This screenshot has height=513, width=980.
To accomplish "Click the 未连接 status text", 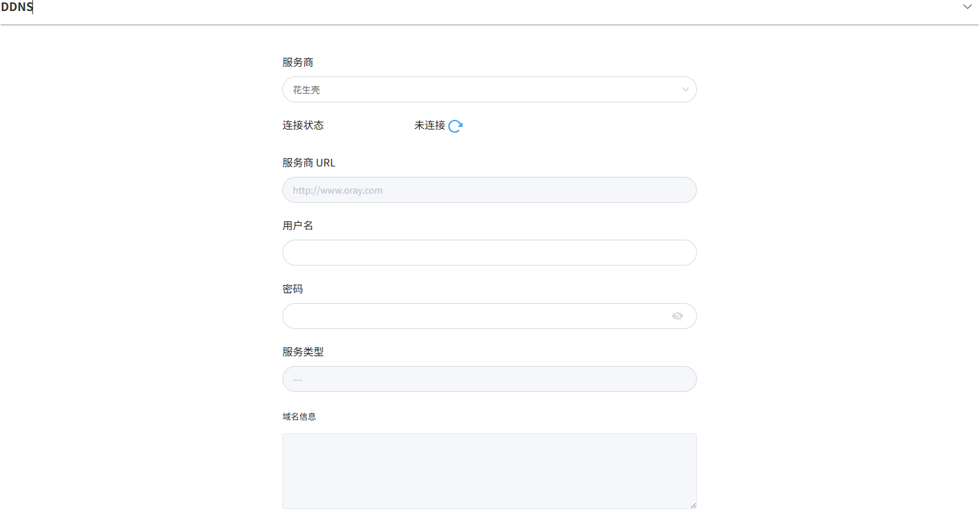I will click(428, 125).
